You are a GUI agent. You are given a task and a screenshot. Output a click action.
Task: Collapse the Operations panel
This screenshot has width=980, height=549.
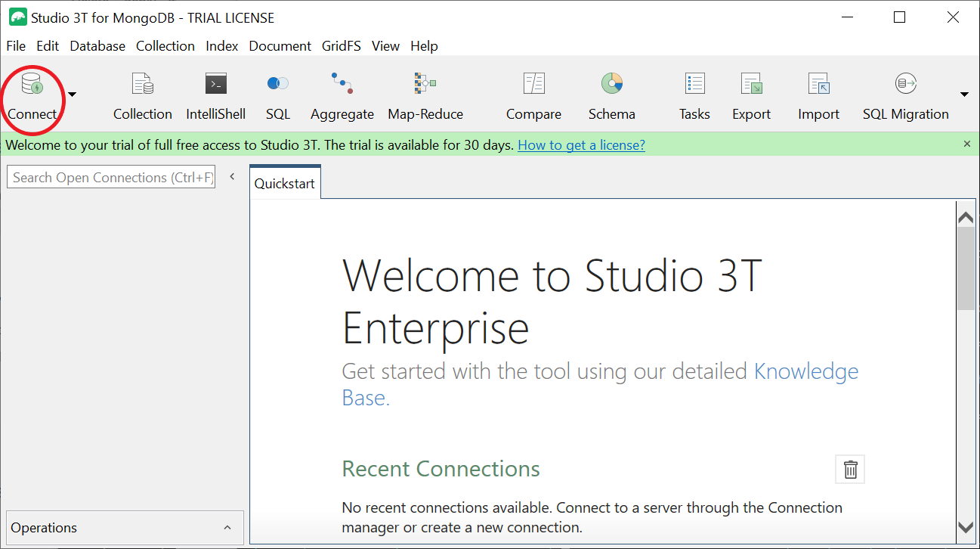click(x=227, y=527)
